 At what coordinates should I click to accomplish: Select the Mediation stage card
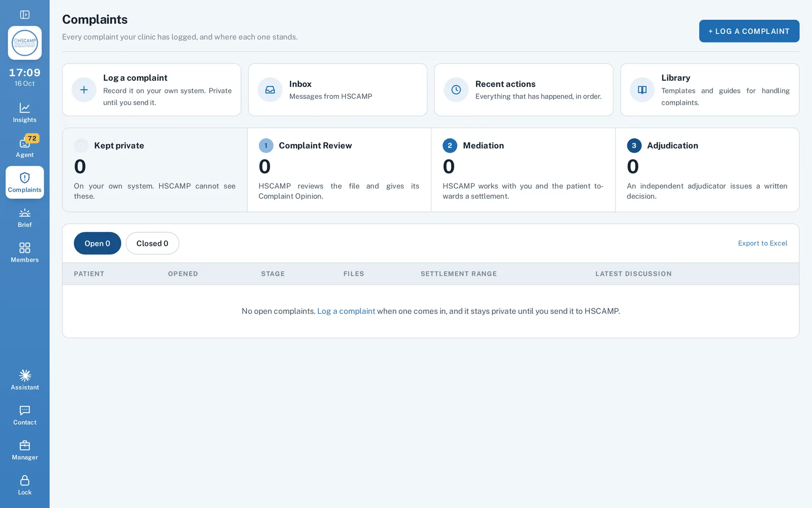tap(523, 170)
